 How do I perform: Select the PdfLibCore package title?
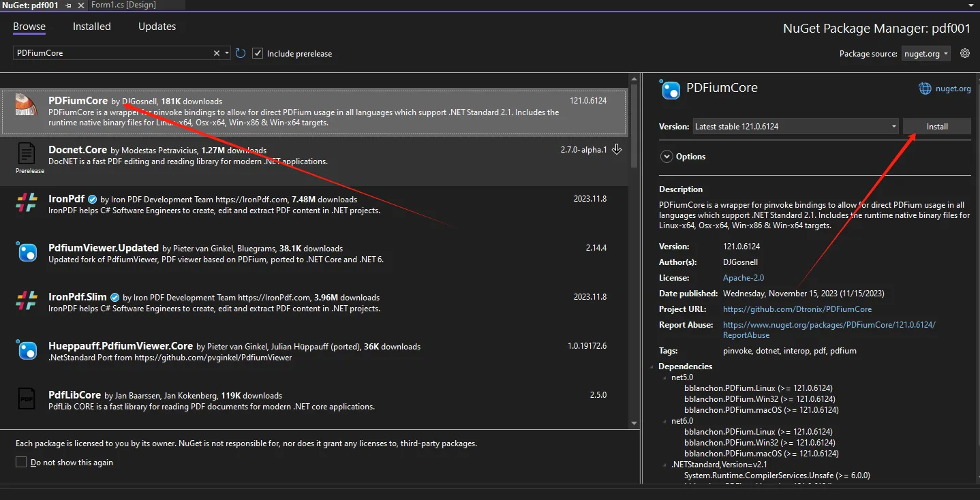point(75,395)
